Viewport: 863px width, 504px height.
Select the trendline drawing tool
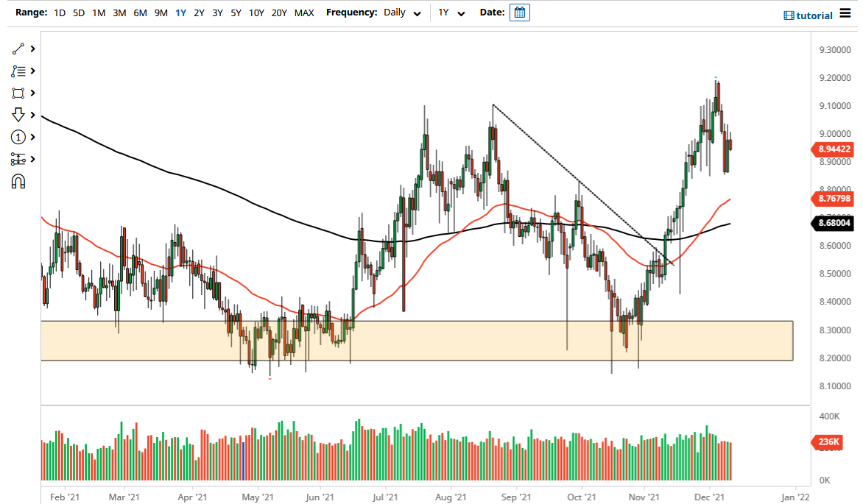[x=18, y=49]
